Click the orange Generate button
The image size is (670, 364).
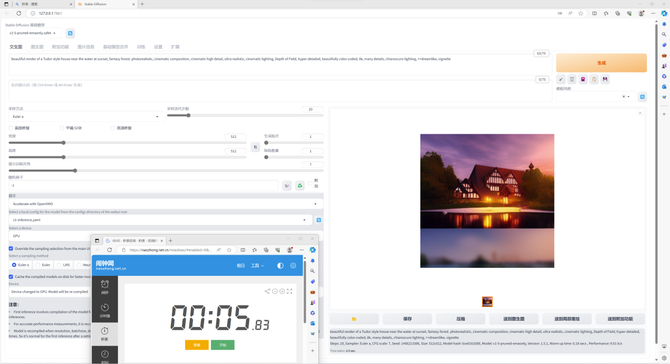pyautogui.click(x=601, y=63)
